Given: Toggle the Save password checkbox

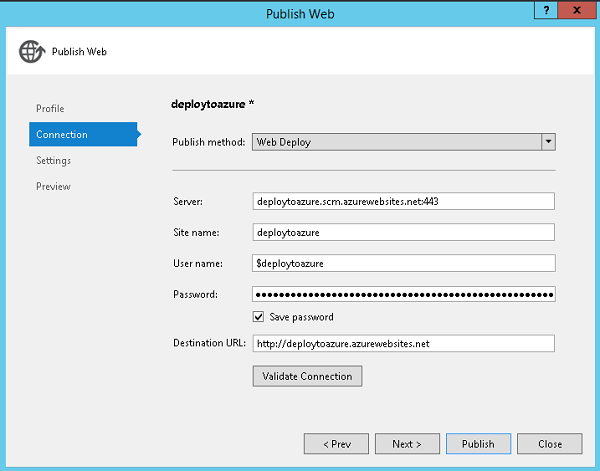Looking at the screenshot, I should click(x=259, y=317).
